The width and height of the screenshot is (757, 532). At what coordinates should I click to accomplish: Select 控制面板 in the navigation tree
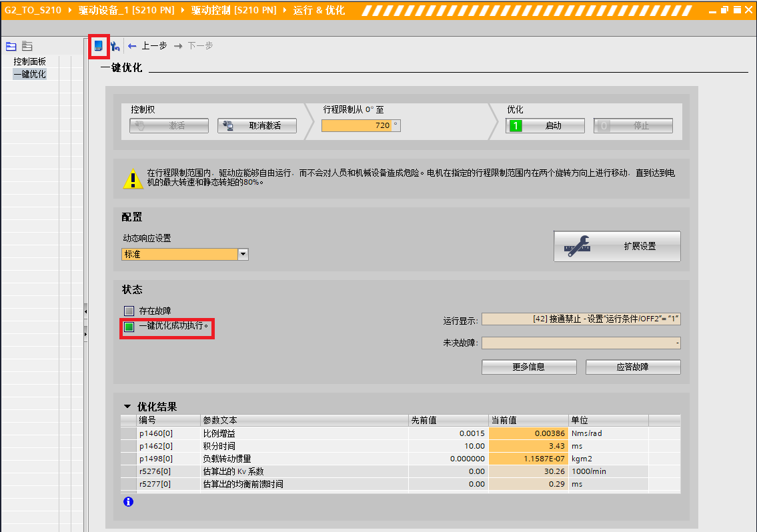pos(29,61)
